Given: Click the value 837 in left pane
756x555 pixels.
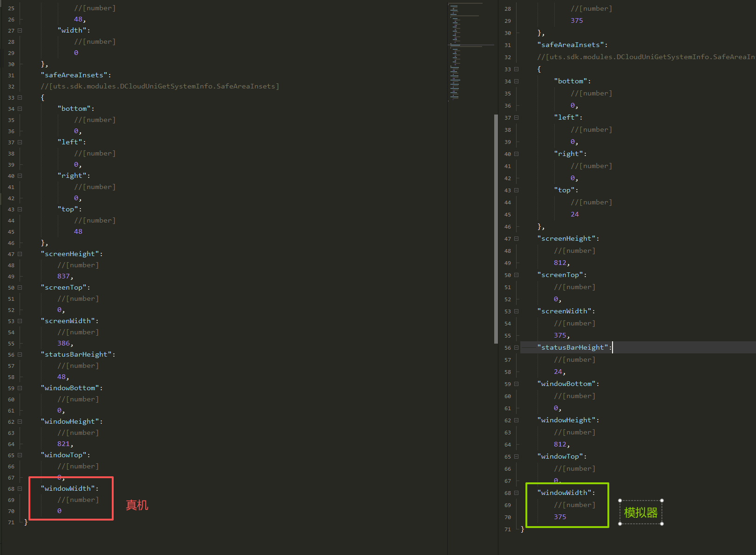Looking at the screenshot, I should tap(64, 277).
